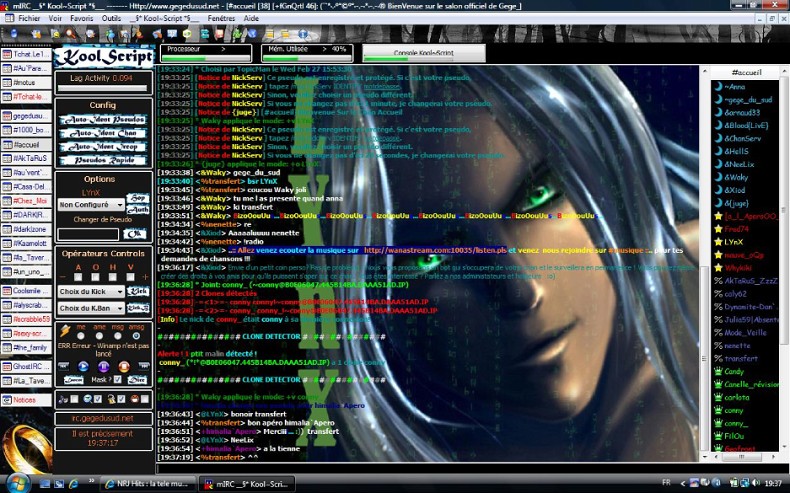
Task: Click the yellow-green hexagon toolbar icon
Action: 187,34
